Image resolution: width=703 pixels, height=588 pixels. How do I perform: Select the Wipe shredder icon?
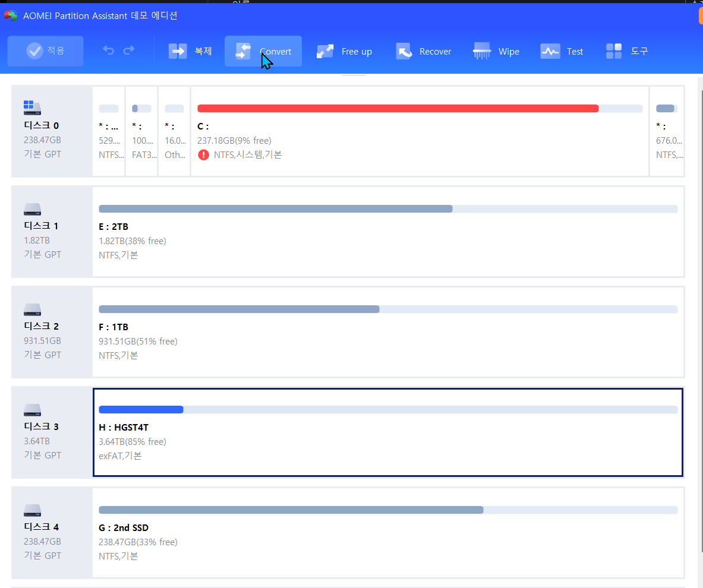[x=482, y=51]
